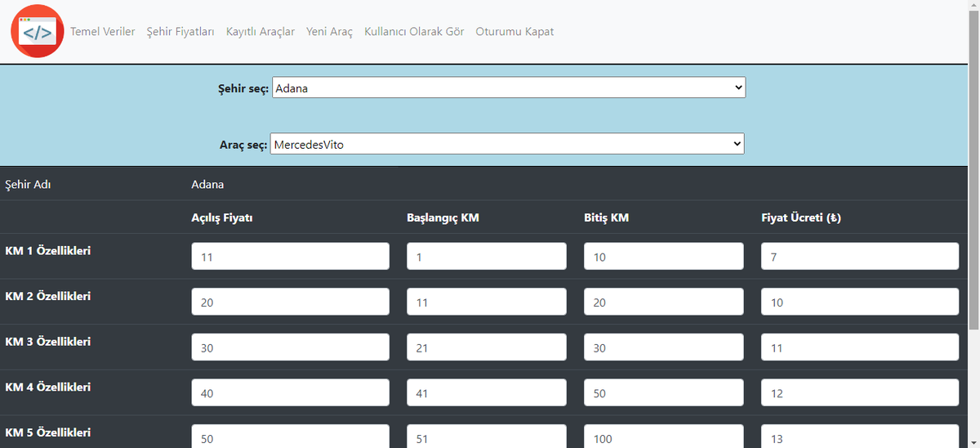This screenshot has width=980, height=448.
Task: Click the KM 1 Özellikleri row label
Action: click(x=47, y=251)
